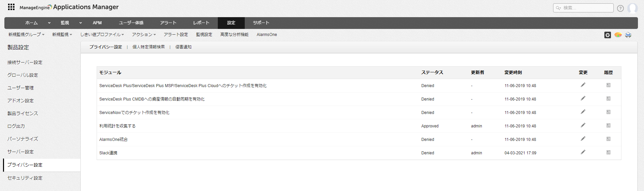Open the user profile avatar
The height and width of the screenshot is (191, 644).
(632, 8)
